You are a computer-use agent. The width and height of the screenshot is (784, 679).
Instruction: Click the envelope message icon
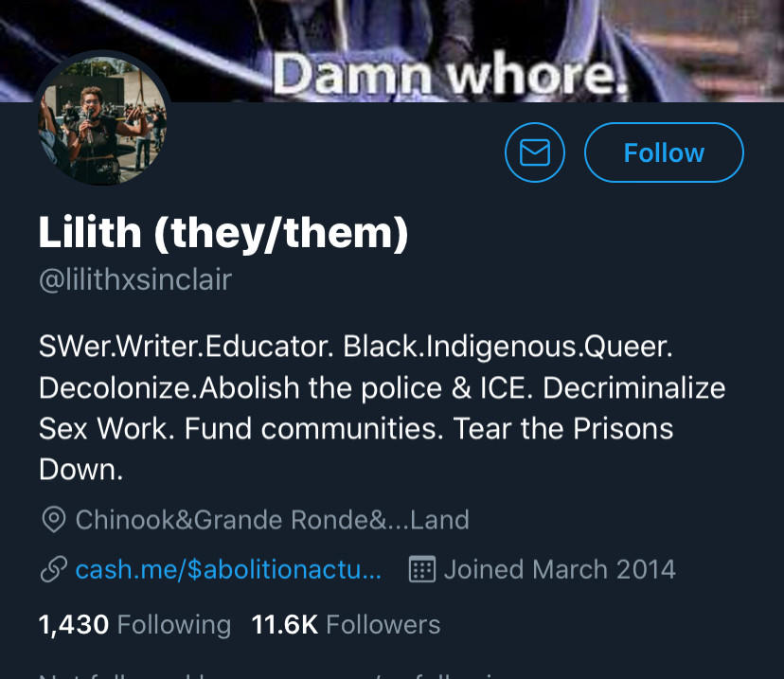click(x=534, y=152)
